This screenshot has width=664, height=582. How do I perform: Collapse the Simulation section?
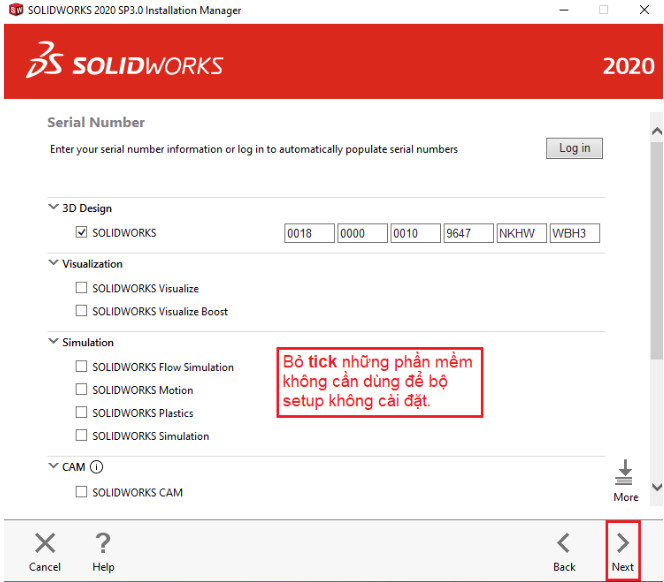tap(53, 342)
